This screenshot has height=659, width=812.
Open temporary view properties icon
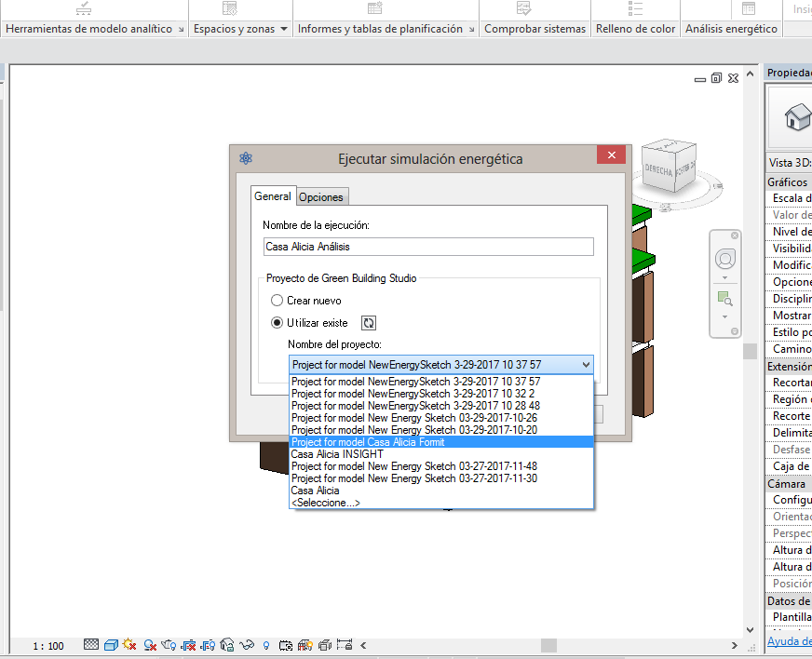tap(285, 645)
